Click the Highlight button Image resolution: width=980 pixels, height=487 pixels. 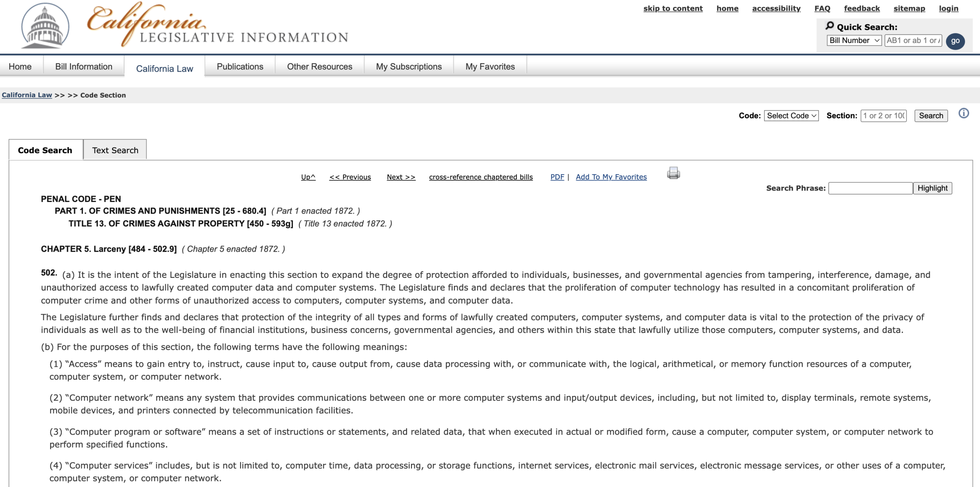click(x=932, y=188)
